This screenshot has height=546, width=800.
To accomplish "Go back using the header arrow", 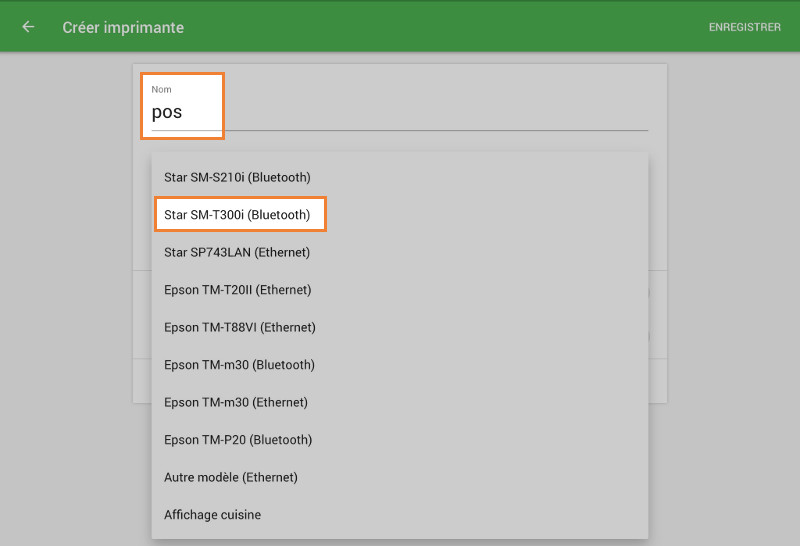I will coord(28,27).
